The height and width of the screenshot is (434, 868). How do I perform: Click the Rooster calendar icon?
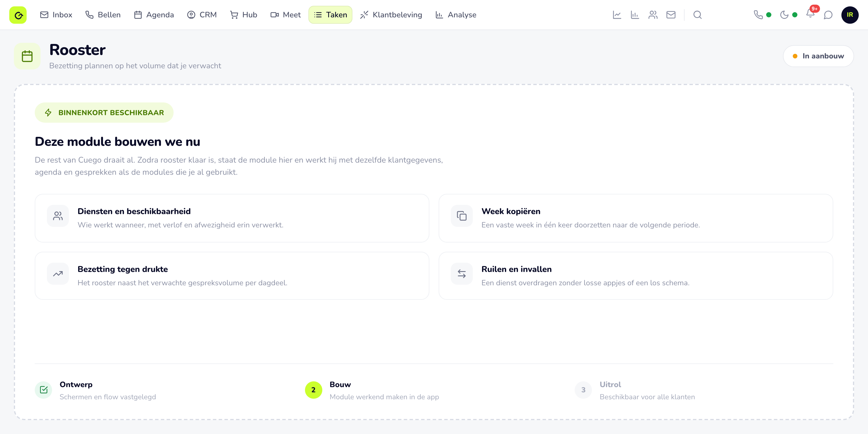point(27,56)
